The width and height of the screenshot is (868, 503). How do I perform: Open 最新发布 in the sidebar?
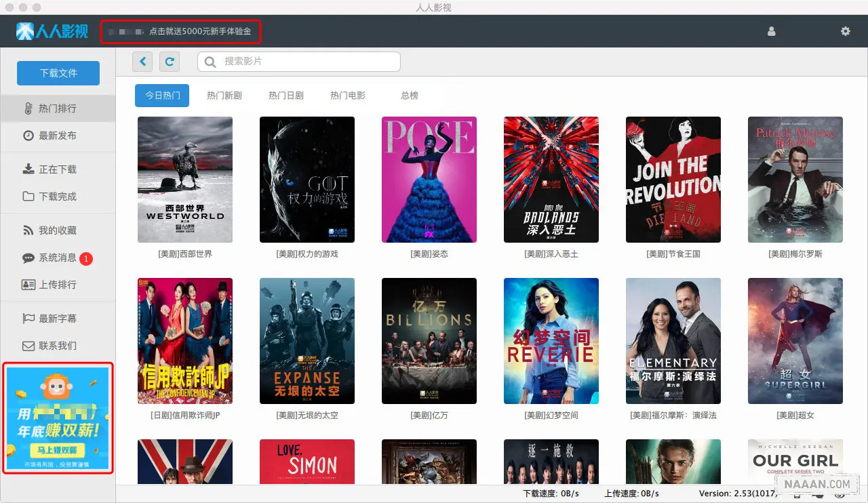pos(58,136)
